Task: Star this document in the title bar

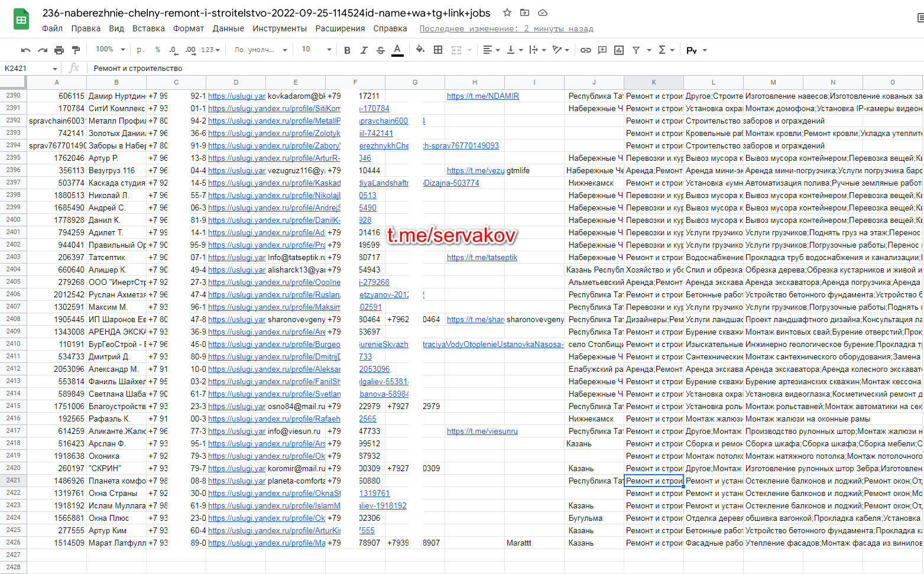Action: [507, 12]
